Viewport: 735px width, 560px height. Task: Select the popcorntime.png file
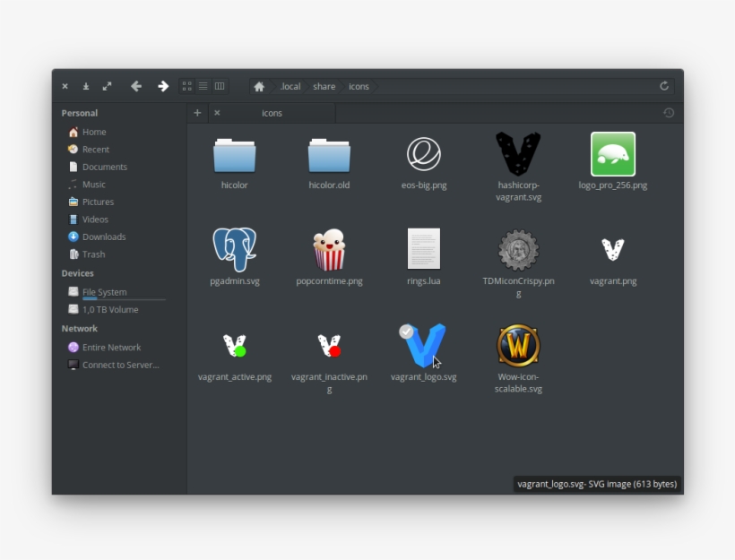[x=329, y=249]
